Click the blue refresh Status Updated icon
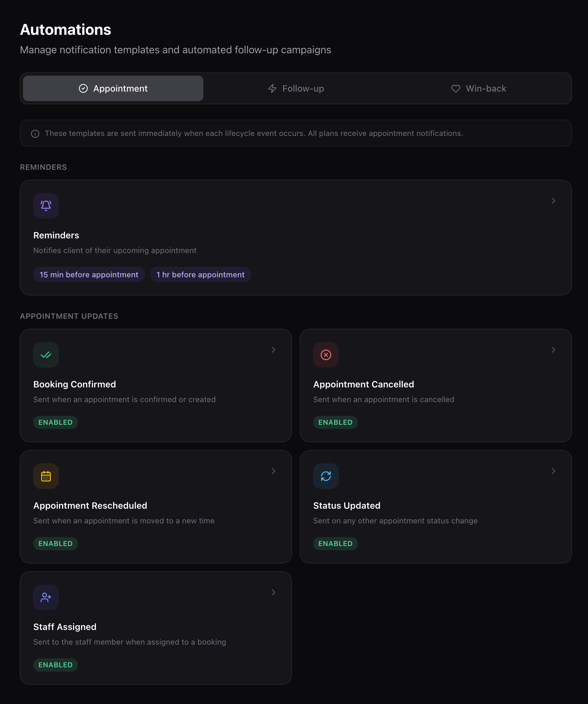The width and height of the screenshot is (588, 704). click(x=326, y=476)
